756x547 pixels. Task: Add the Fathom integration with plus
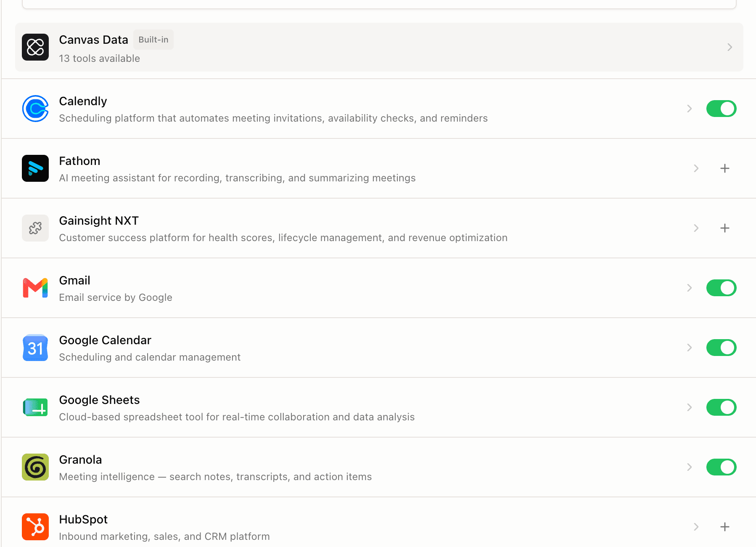point(725,168)
